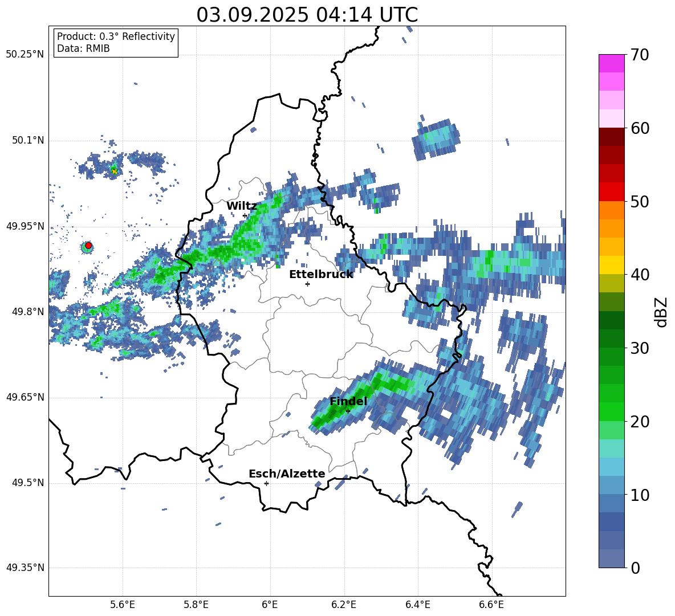The width and height of the screenshot is (675, 616).
Task: Click the red radar site marker
Action: tap(88, 246)
